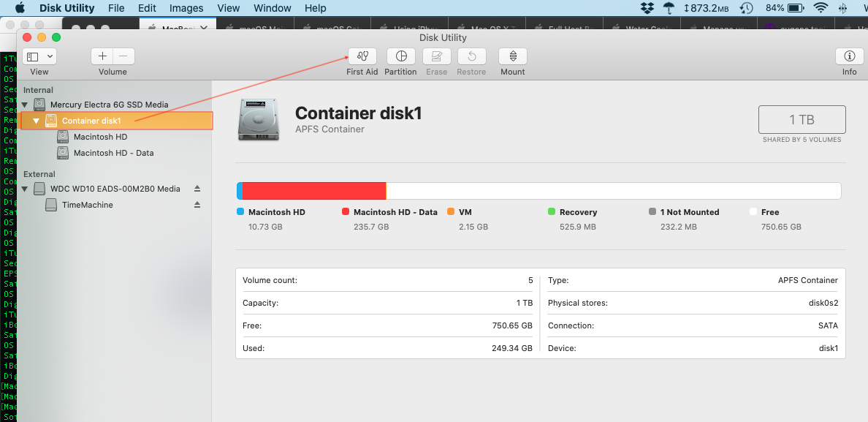Select Macintosh HD volume

[x=100, y=137]
